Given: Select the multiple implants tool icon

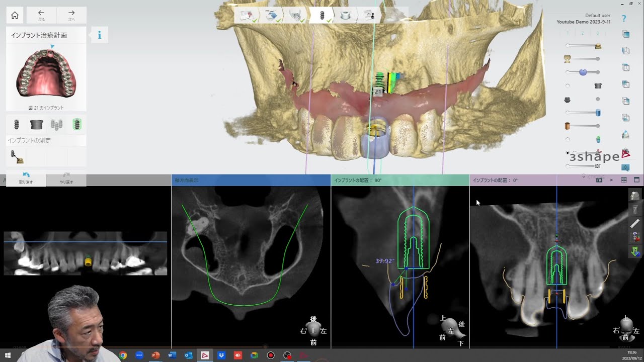Looking at the screenshot, I should (56, 124).
